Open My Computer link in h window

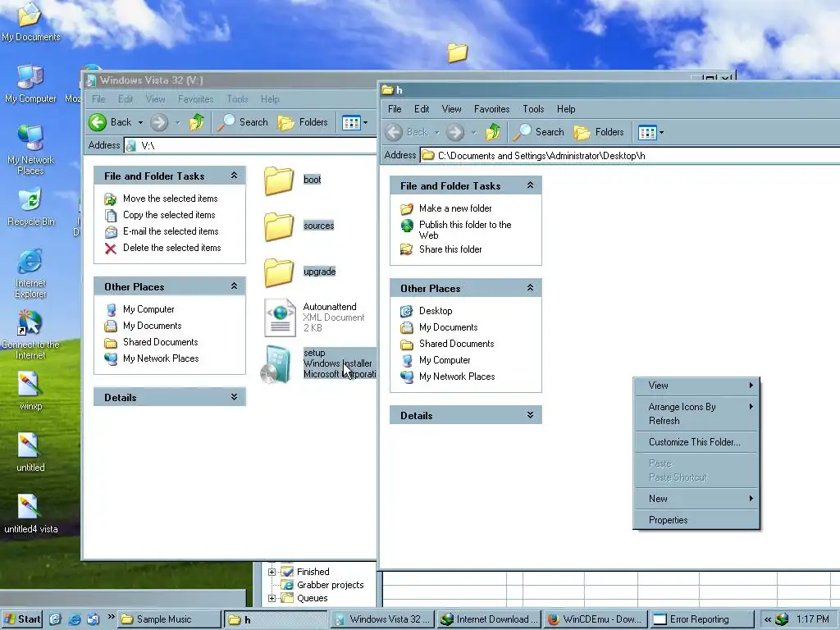pos(445,360)
